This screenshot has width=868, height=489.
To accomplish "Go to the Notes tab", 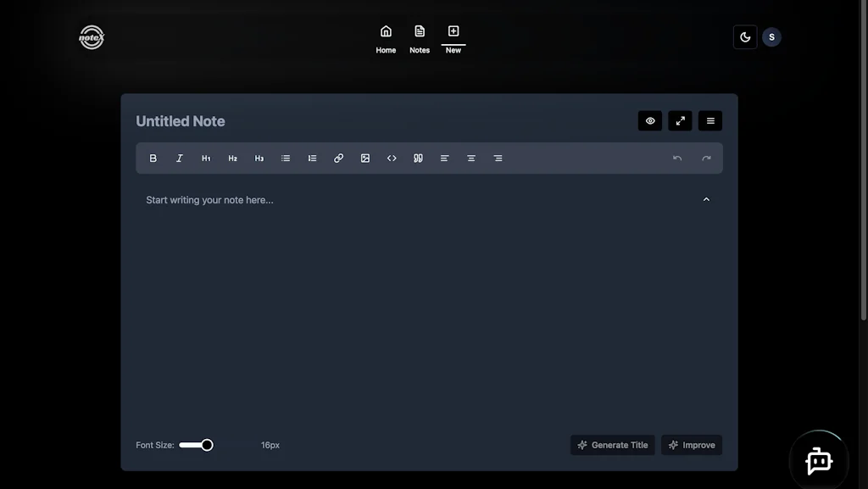I will (x=419, y=38).
